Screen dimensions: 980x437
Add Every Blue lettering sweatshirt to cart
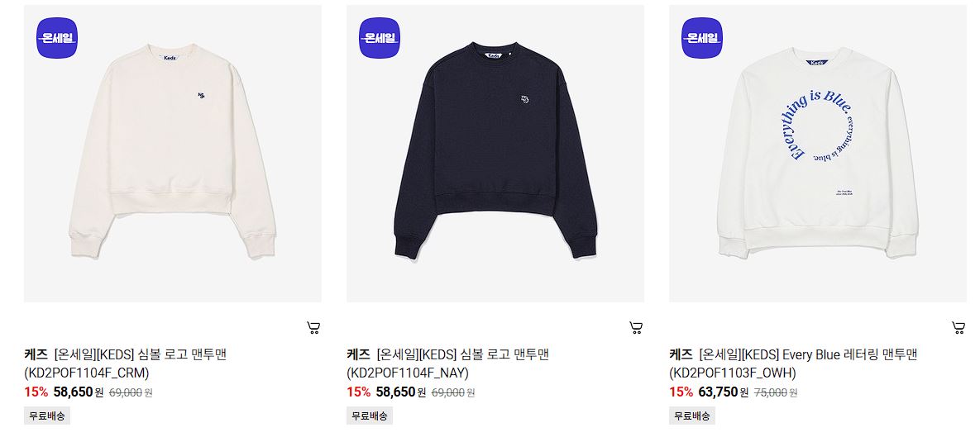[x=958, y=328]
